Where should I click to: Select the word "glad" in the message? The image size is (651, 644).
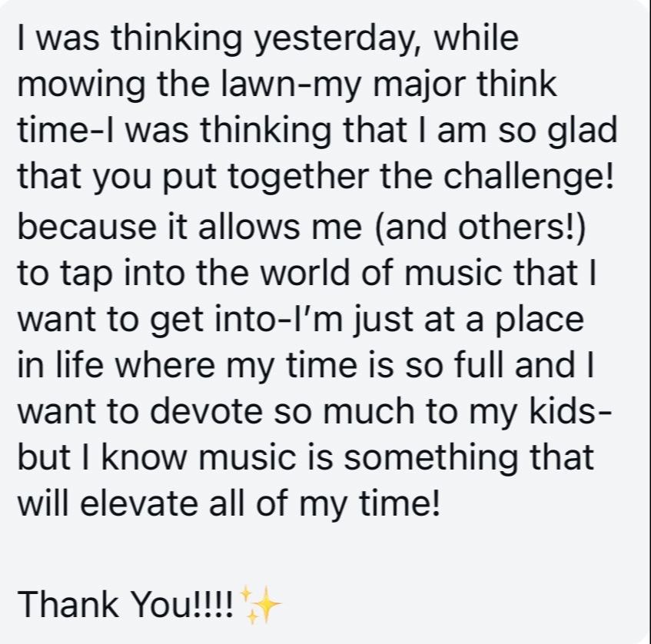tap(582, 131)
